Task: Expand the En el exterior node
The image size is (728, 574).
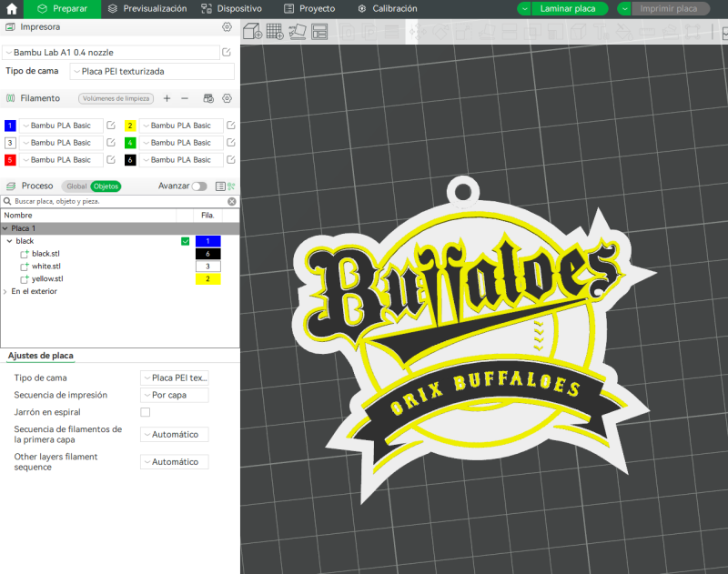Action: point(5,291)
